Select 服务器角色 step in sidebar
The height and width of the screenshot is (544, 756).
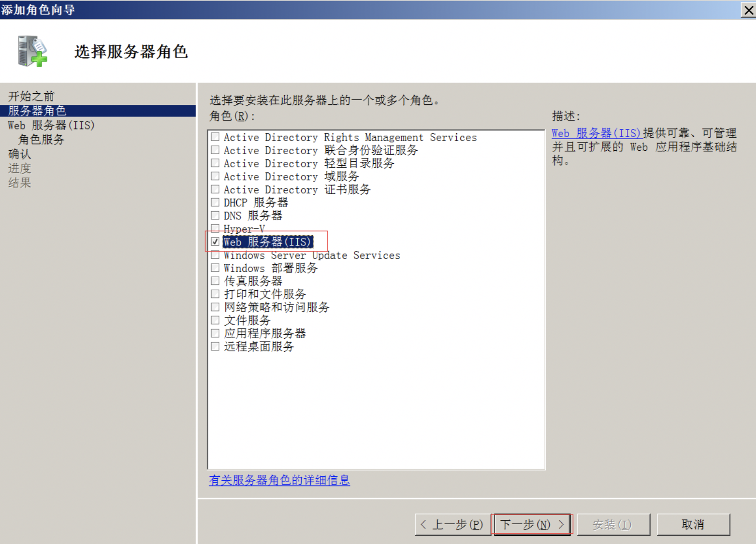(x=98, y=111)
